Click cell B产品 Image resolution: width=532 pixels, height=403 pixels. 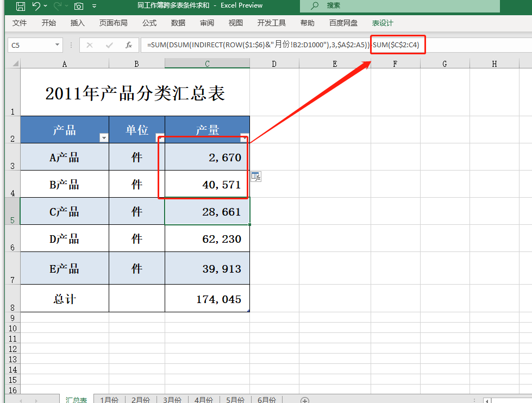[65, 184]
